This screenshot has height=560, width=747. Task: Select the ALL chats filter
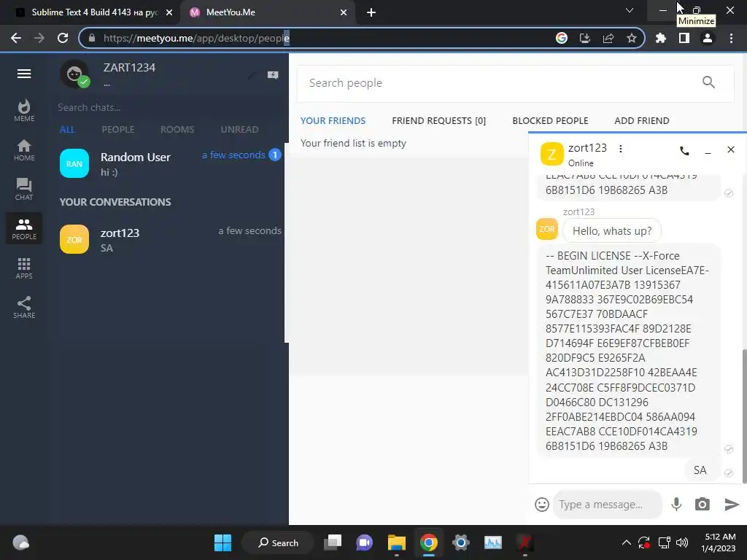67,130
